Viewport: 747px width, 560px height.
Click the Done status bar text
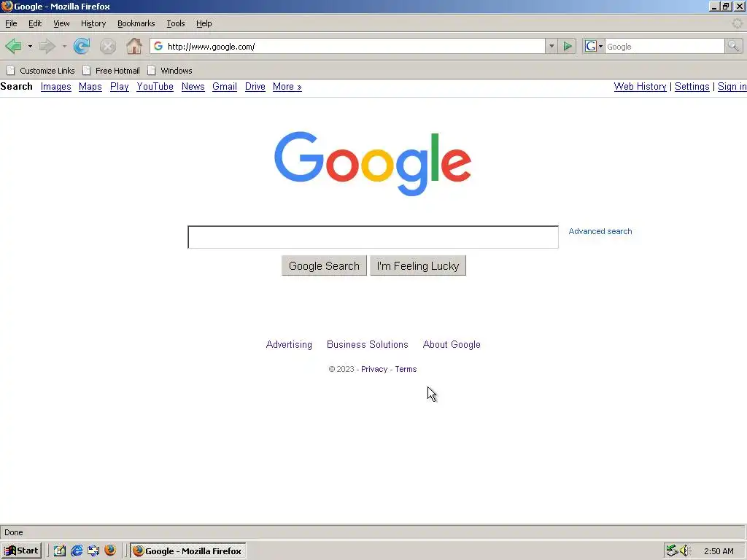click(x=14, y=532)
